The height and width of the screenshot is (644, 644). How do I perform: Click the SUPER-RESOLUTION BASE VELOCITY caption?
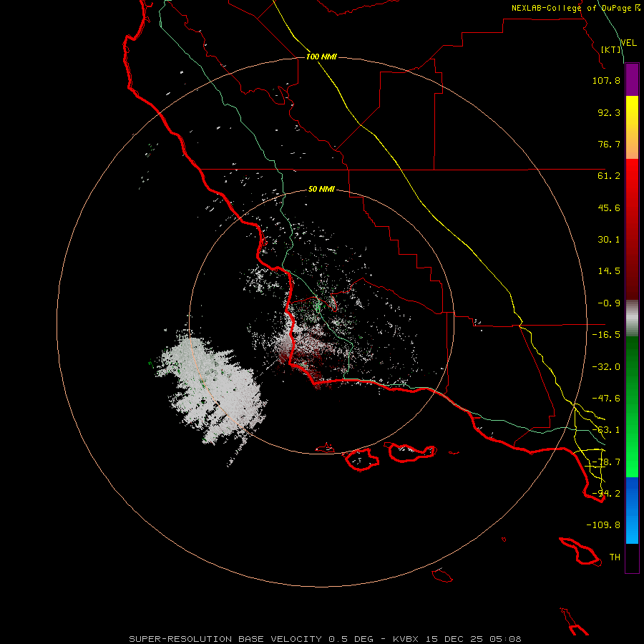(x=325, y=639)
